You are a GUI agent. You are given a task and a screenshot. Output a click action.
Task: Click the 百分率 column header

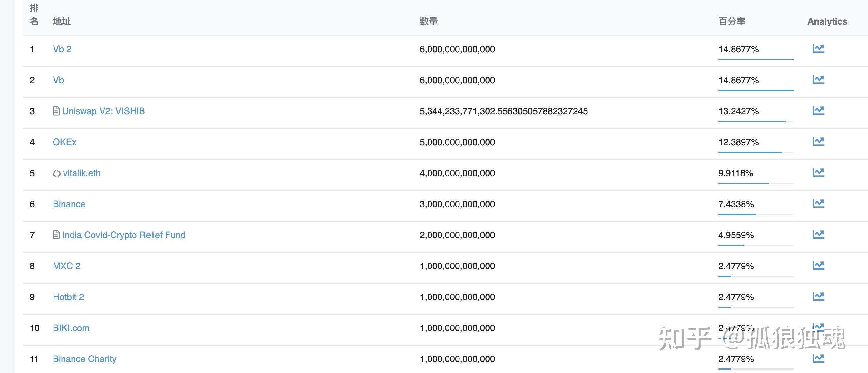coord(732,21)
